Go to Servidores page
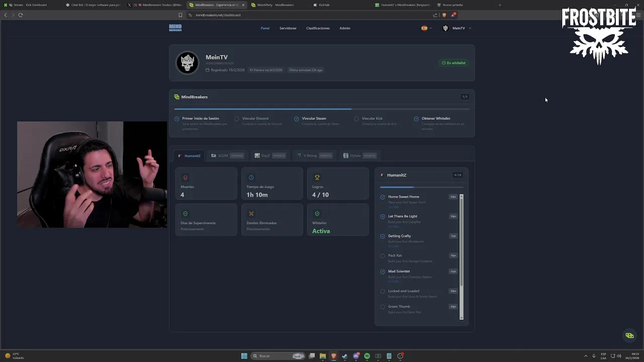Image resolution: width=644 pixels, height=362 pixels. (x=288, y=28)
